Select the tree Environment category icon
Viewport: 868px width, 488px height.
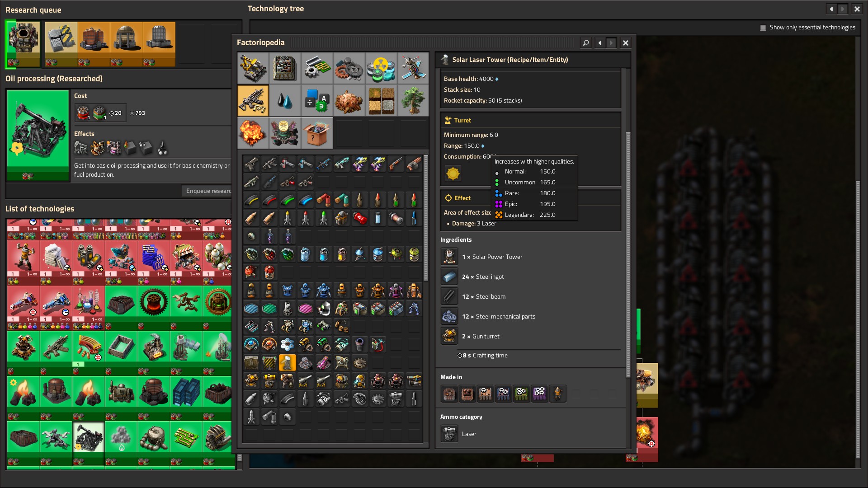(412, 100)
